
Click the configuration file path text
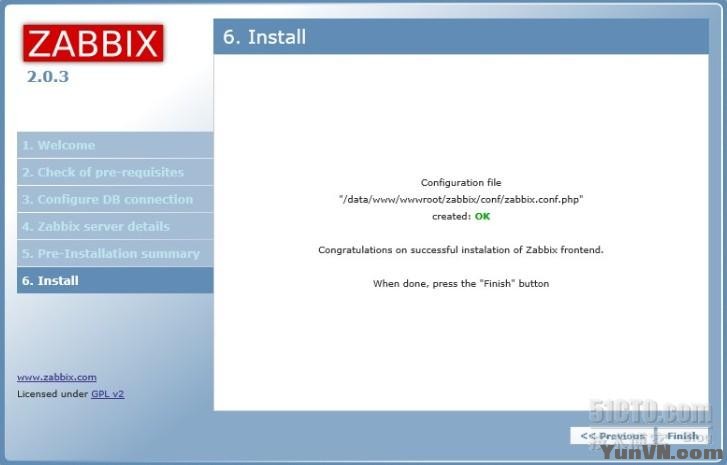pyautogui.click(x=461, y=199)
